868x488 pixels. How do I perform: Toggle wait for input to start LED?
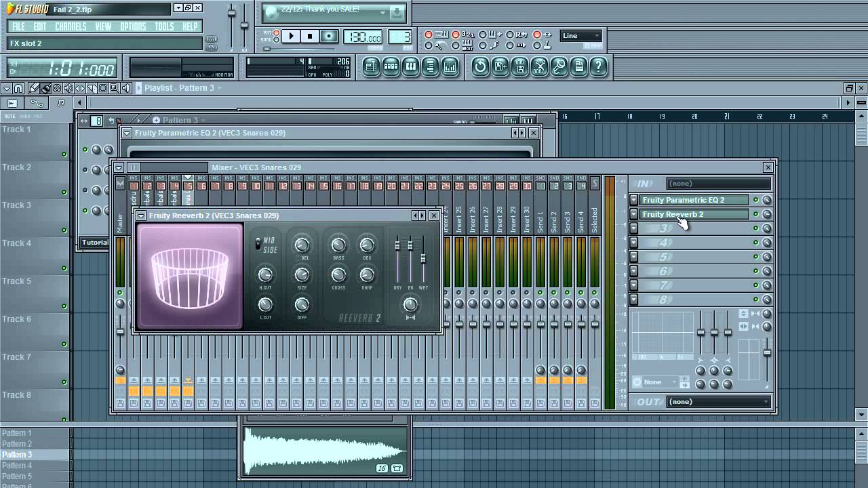coord(456,45)
